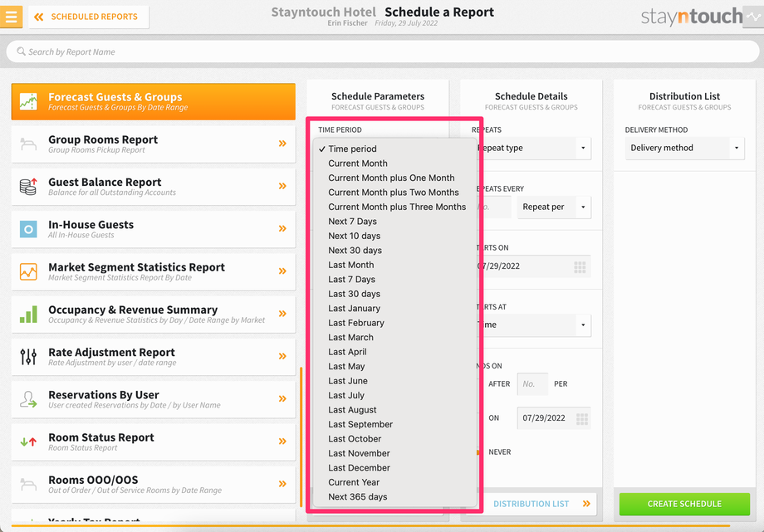Open the Delivery method dropdown
Image resolution: width=764 pixels, height=532 pixels.
coord(684,148)
